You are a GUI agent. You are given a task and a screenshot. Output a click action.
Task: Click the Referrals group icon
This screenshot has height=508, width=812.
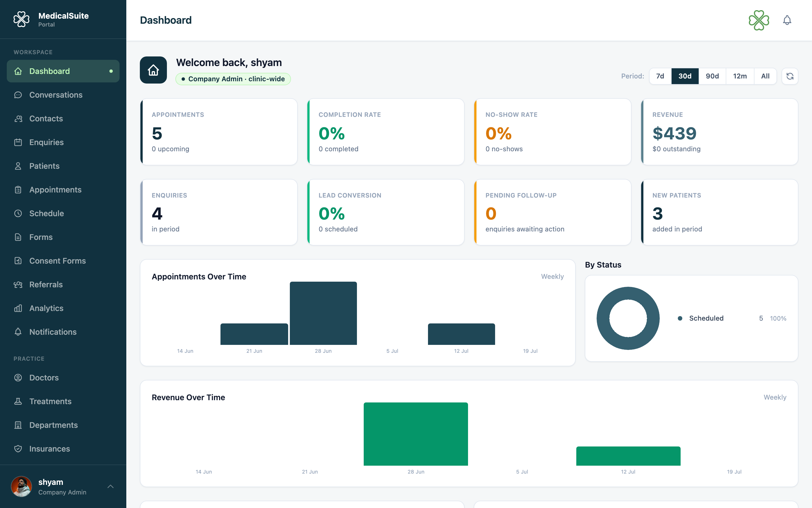click(x=18, y=284)
